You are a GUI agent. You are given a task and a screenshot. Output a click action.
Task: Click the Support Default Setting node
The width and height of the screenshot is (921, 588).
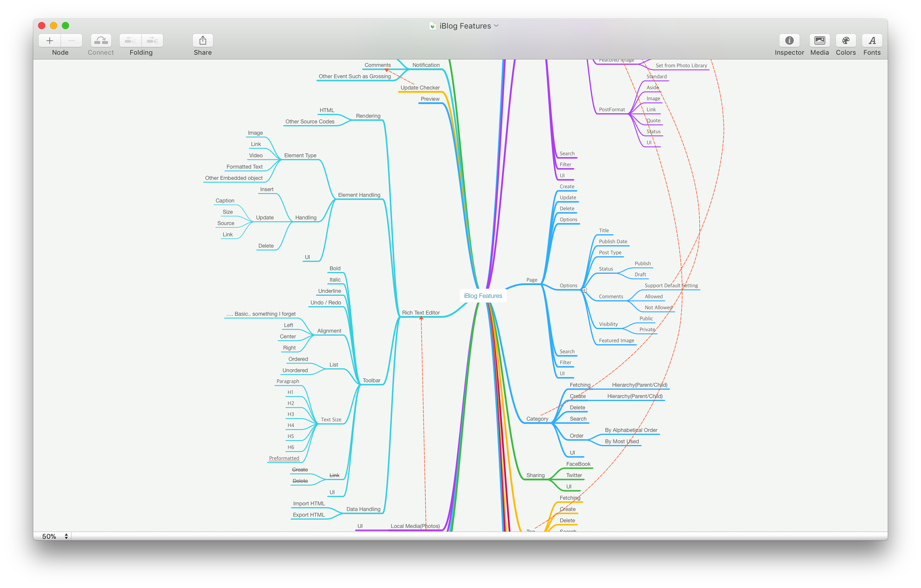pos(671,286)
